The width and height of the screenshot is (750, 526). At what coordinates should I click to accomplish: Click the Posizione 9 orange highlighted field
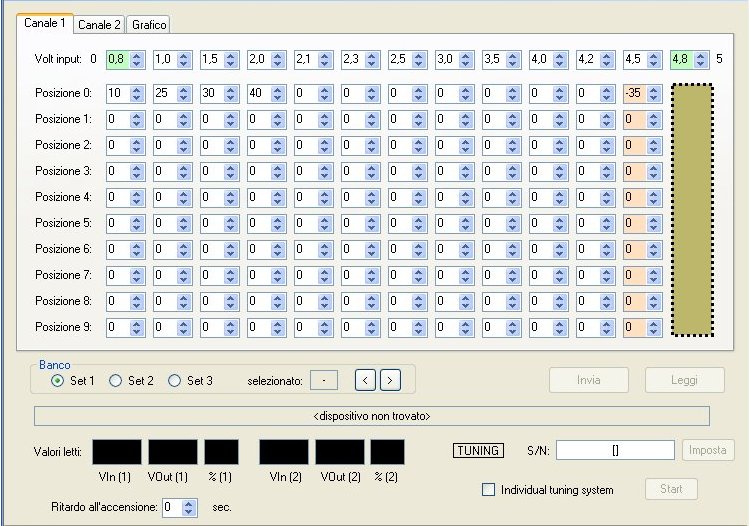click(635, 327)
